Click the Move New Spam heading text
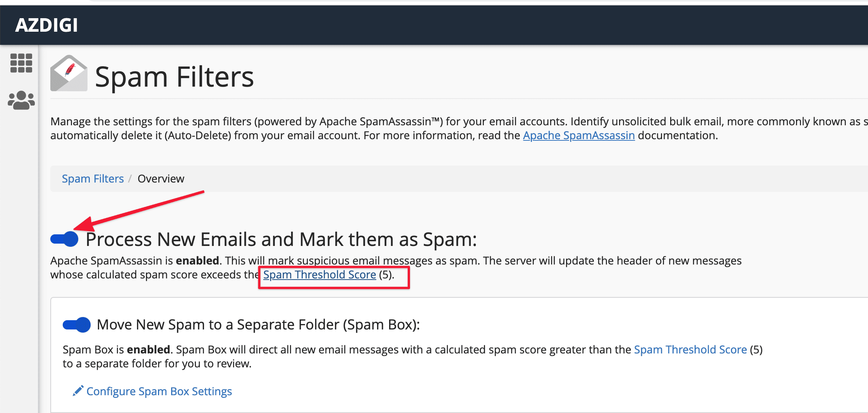 pos(258,325)
